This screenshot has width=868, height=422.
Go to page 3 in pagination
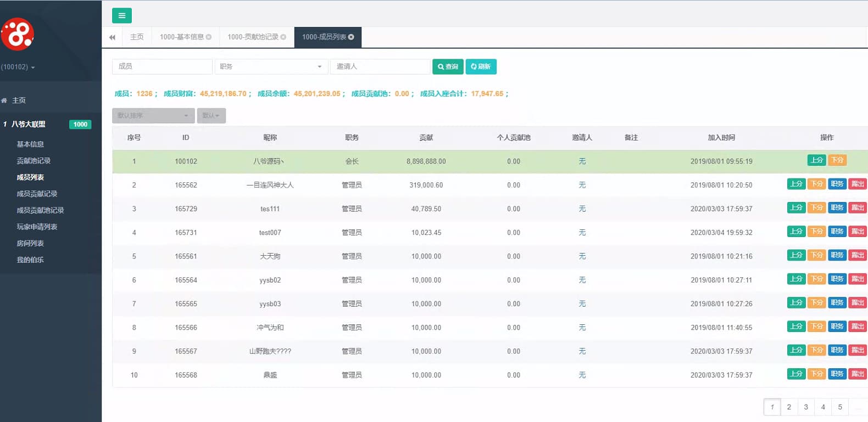click(x=805, y=407)
